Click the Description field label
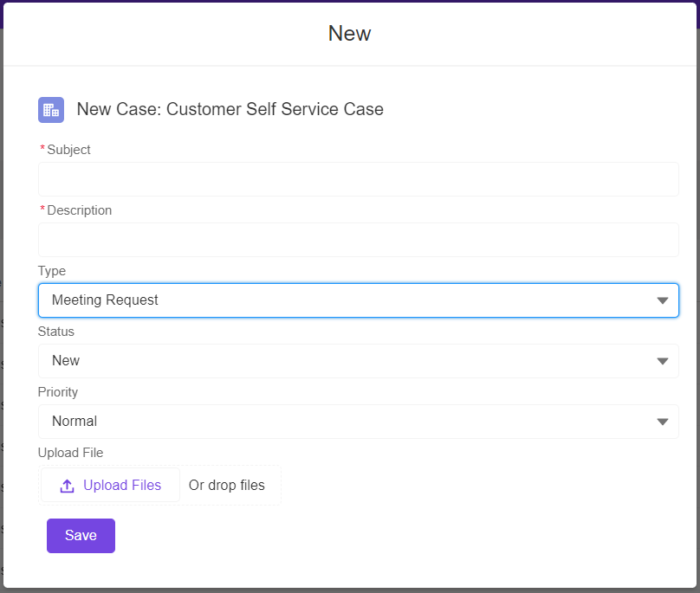The image size is (700, 593). 78,210
